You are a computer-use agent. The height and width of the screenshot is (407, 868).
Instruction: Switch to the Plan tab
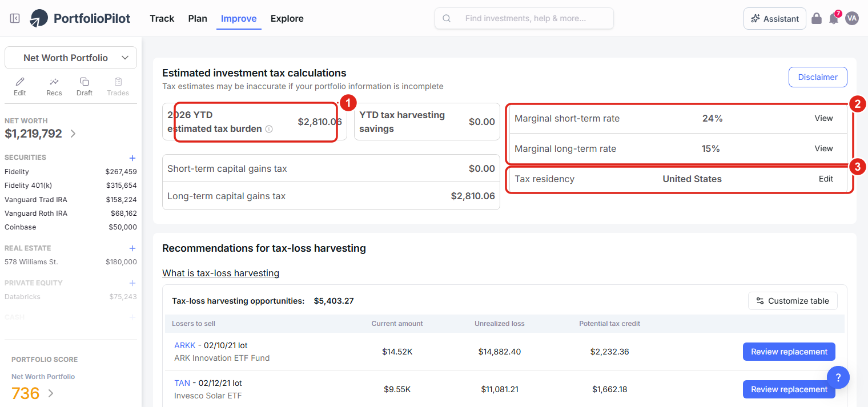[198, 18]
